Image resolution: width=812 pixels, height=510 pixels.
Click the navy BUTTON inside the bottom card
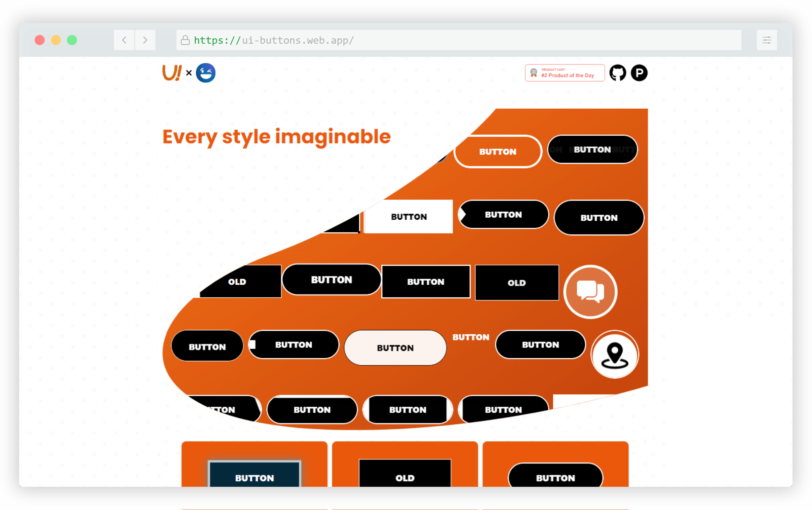tap(254, 478)
